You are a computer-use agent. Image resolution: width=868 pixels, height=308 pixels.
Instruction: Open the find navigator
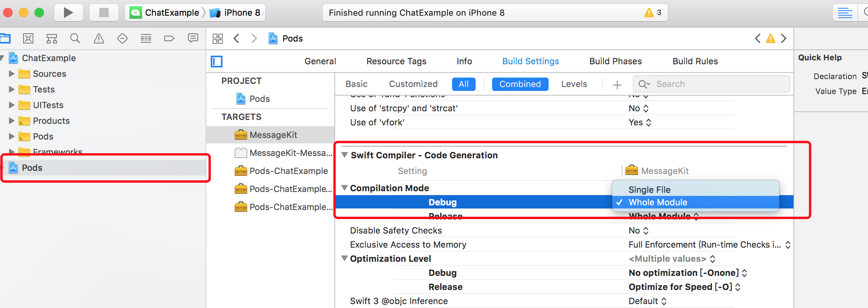pyautogui.click(x=75, y=38)
